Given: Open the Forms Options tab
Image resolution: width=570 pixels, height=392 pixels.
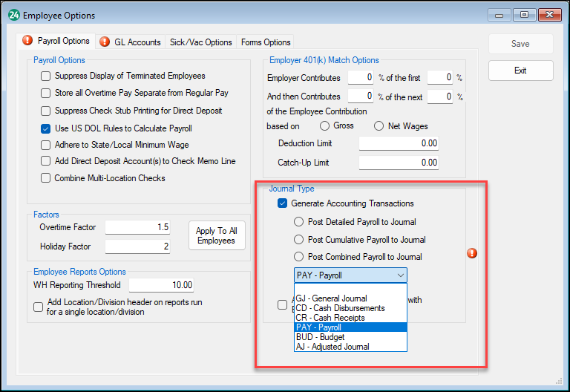Looking at the screenshot, I should click(x=266, y=42).
